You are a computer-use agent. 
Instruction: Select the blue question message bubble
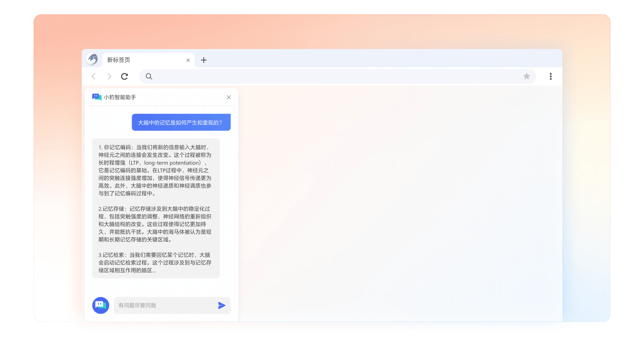coord(181,122)
